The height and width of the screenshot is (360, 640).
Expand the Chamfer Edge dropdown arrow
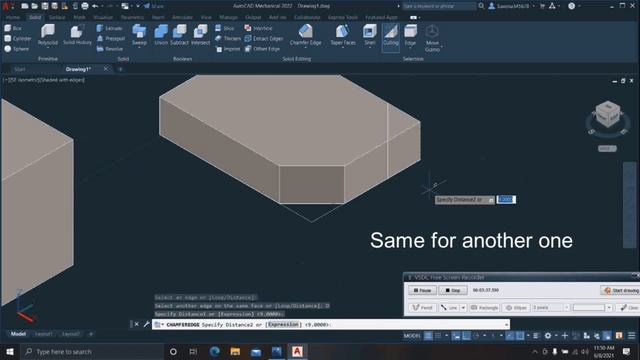(x=305, y=47)
